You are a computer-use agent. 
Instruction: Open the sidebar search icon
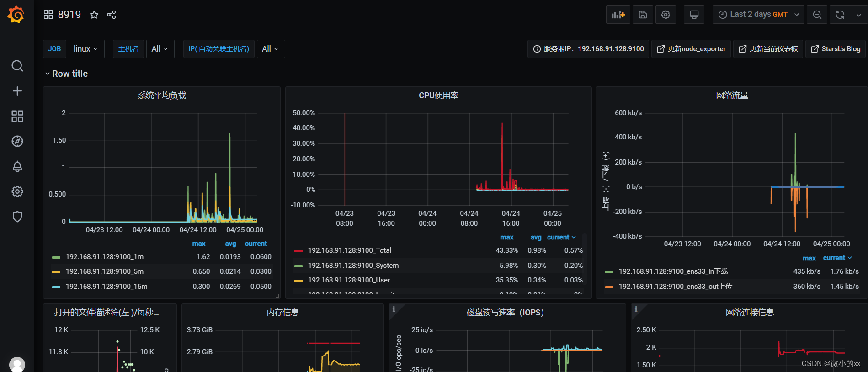tap(17, 66)
